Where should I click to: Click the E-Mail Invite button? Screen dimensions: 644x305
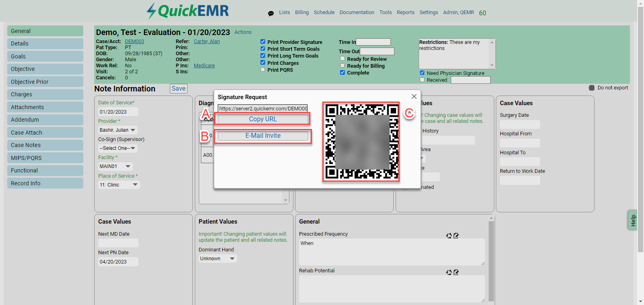click(x=263, y=136)
